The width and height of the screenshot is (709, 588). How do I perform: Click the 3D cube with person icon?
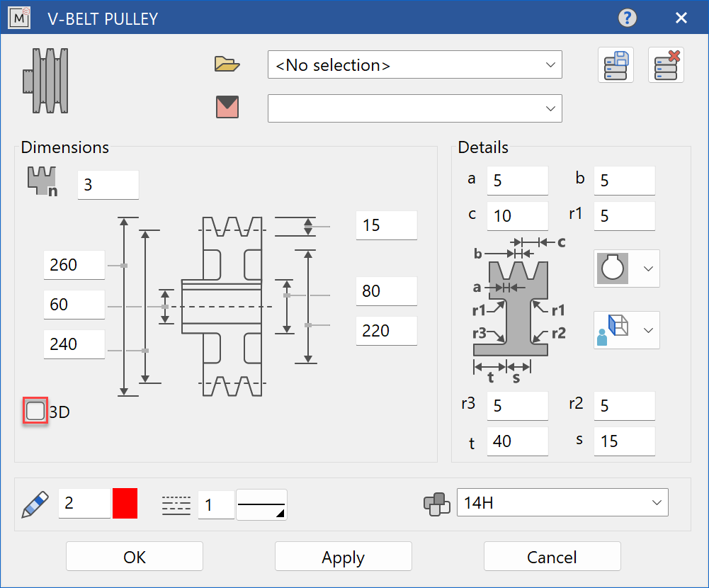tap(612, 330)
